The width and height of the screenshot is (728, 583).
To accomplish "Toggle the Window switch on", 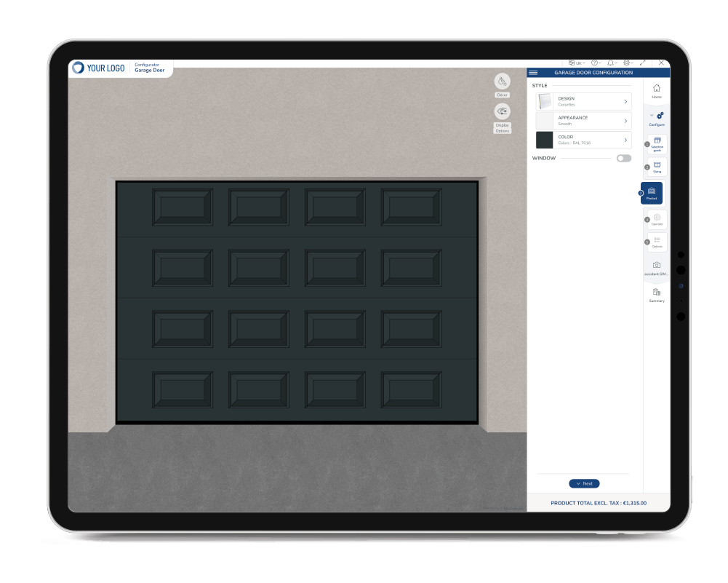I will (623, 158).
